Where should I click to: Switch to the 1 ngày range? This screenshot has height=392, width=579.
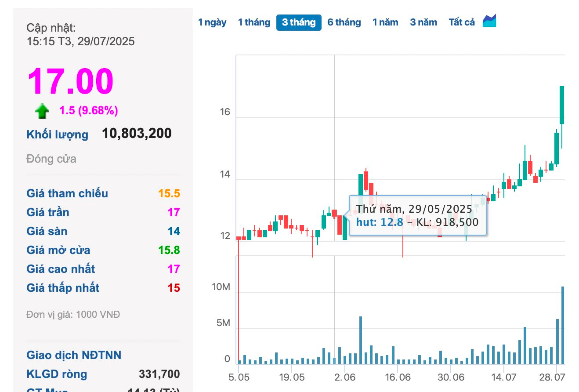(212, 22)
